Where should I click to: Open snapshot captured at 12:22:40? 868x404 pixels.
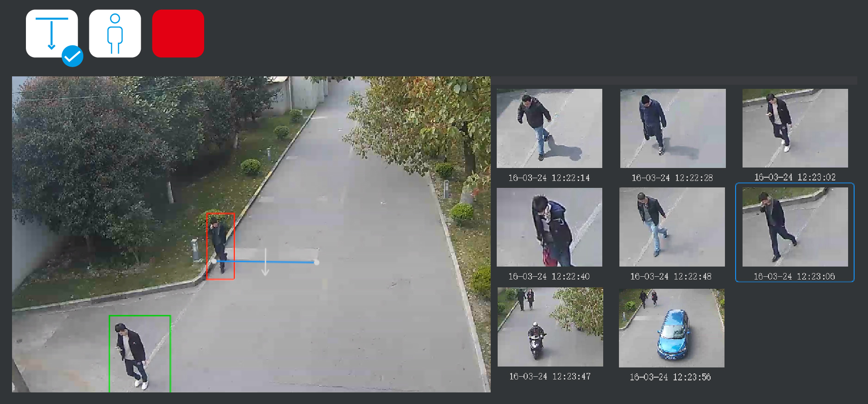[550, 227]
